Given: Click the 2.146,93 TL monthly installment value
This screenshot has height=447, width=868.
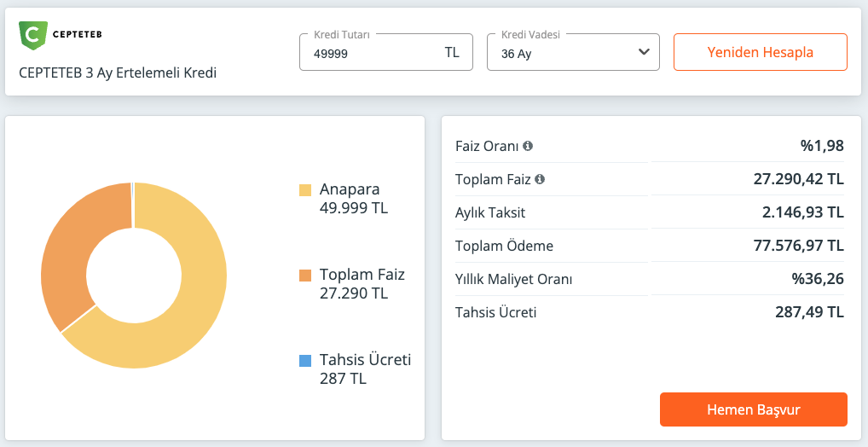Looking at the screenshot, I should (x=802, y=212).
